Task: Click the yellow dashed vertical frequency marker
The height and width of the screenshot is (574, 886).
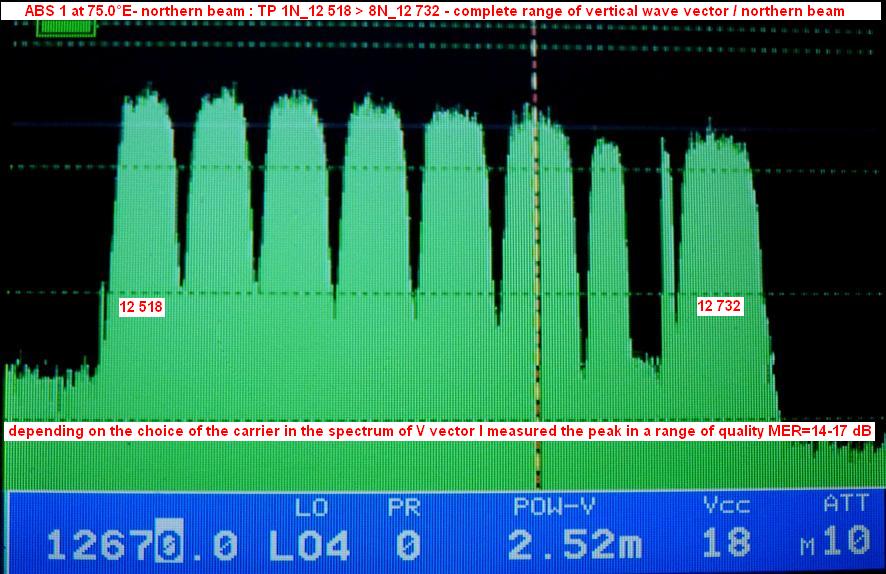Action: coord(536,250)
